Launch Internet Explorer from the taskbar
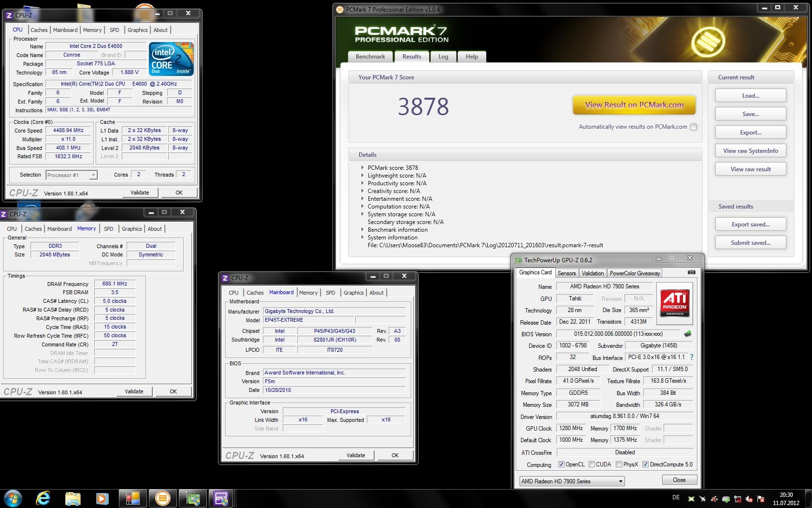Screen dimensions: 812x508 (x=43, y=498)
